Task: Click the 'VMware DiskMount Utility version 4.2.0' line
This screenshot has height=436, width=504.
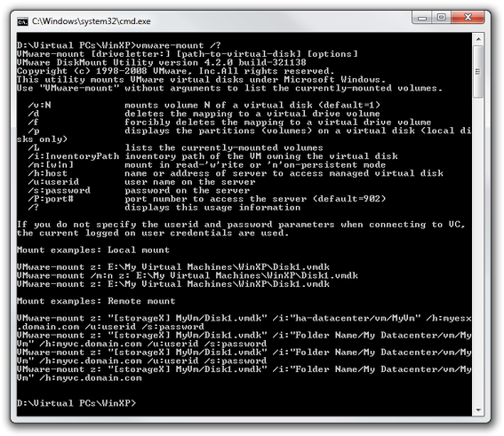Action: point(162,62)
